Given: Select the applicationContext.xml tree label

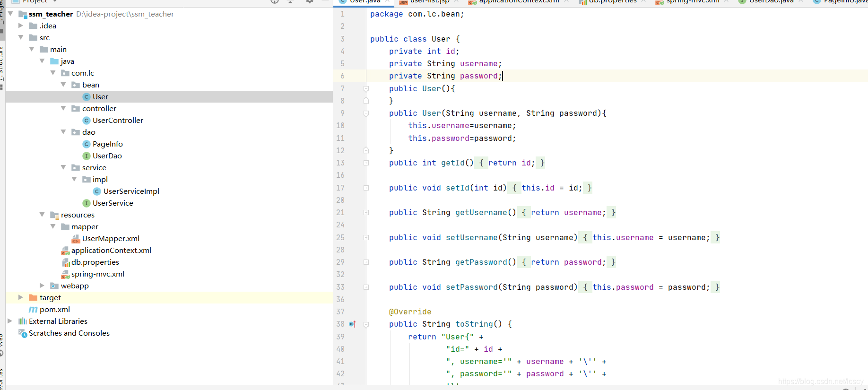Looking at the screenshot, I should click(x=111, y=251).
